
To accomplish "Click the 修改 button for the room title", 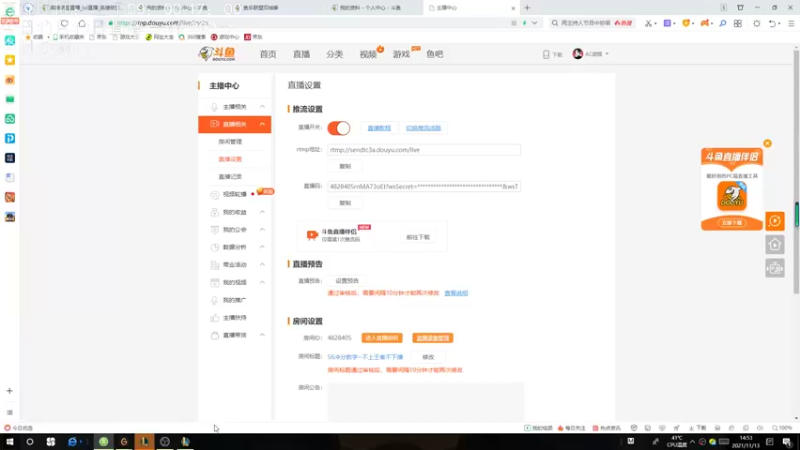I will tap(428, 357).
